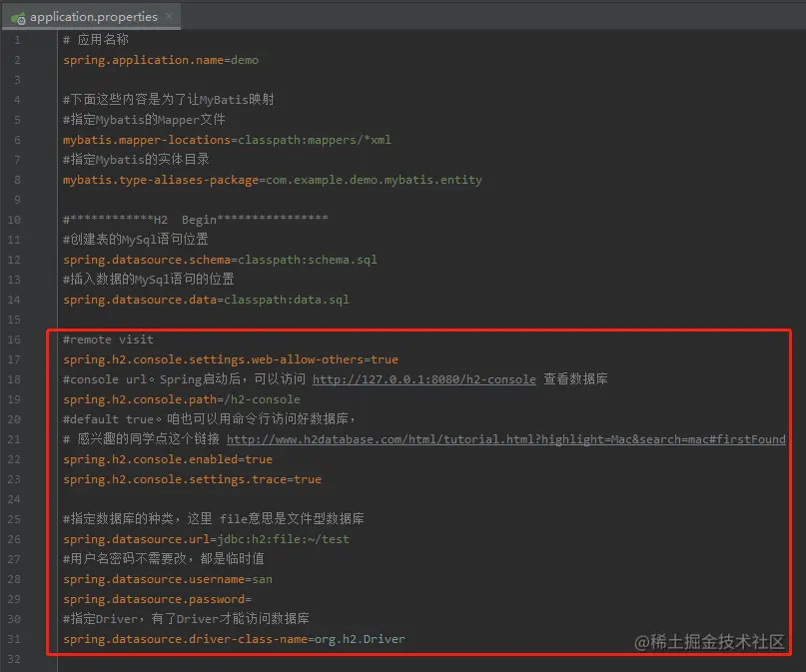The width and height of the screenshot is (806, 672).
Task: Click the web-allow-others=true line
Action: pos(231,359)
